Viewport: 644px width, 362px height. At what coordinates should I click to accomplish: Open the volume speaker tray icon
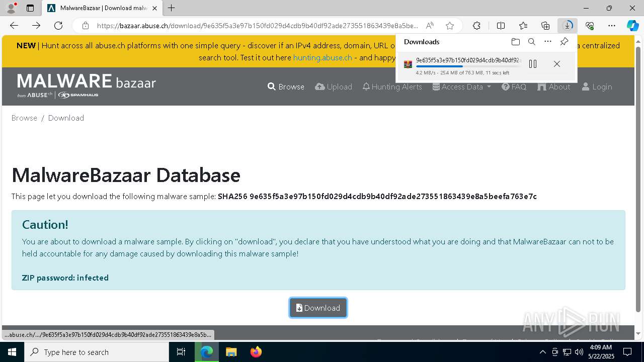579,352
